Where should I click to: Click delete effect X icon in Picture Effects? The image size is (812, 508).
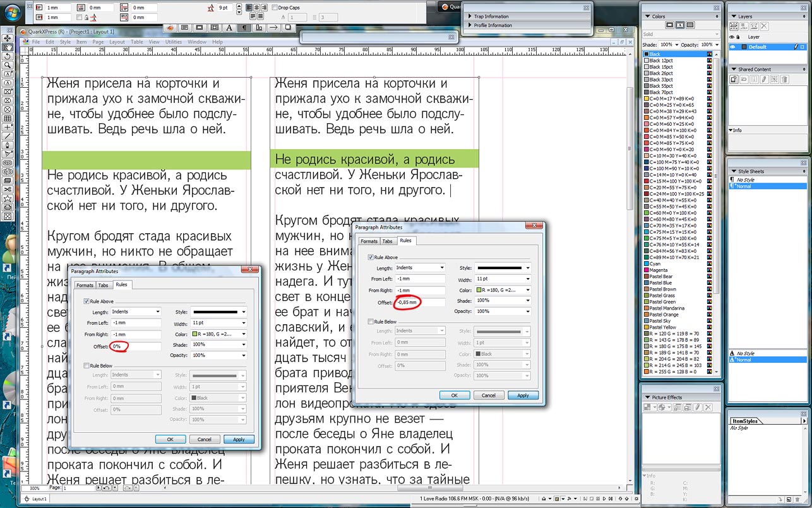pos(708,407)
